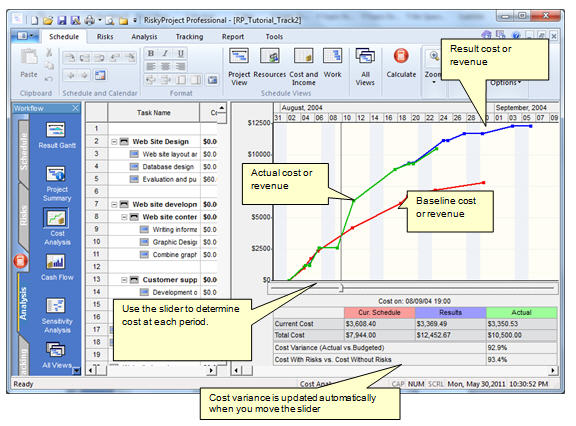The width and height of the screenshot is (576, 426).
Task: Click the Cur. Schedule red column header
Action: tap(379, 313)
